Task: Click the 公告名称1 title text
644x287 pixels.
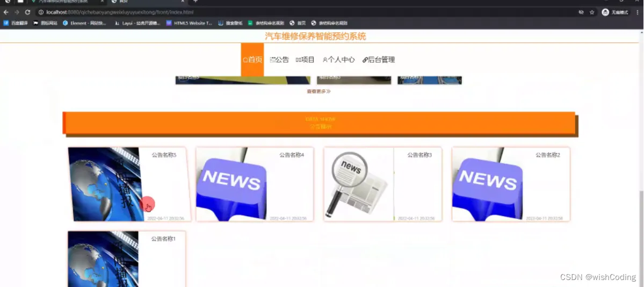Action: point(163,239)
